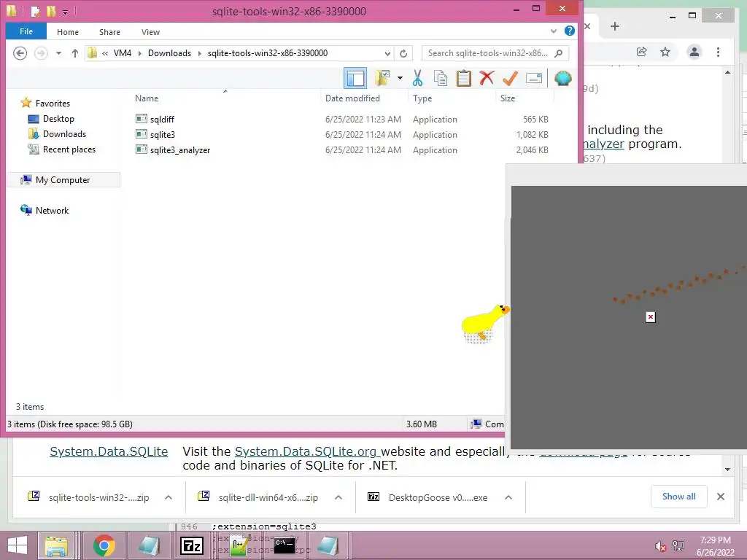
Task: Open Notepad++ from the taskbar
Action: click(239, 545)
